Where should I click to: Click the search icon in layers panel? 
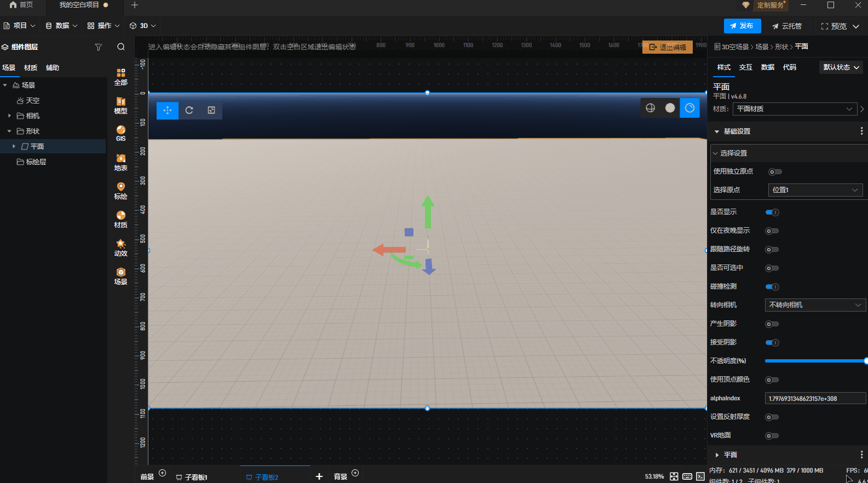pyautogui.click(x=121, y=47)
